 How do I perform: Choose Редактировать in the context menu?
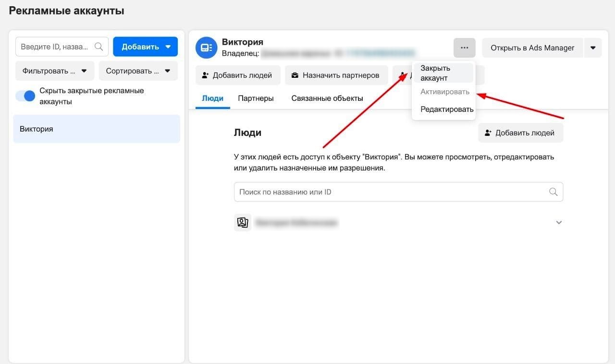point(447,109)
